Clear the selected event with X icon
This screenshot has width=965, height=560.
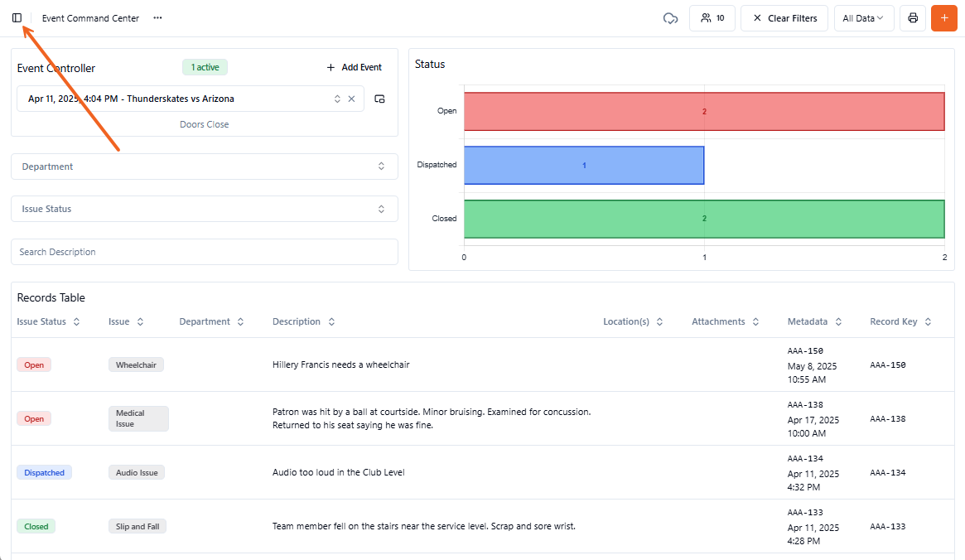tap(351, 99)
